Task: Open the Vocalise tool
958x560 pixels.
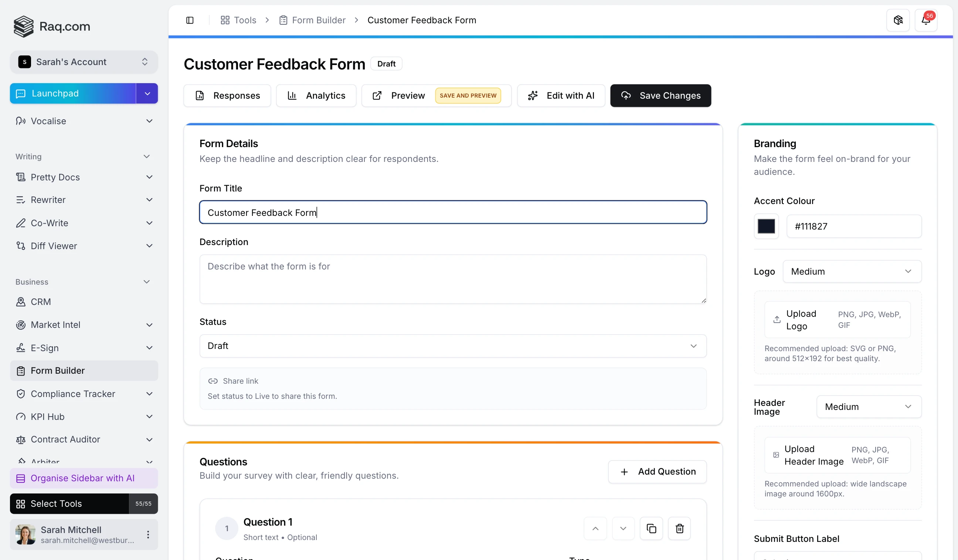Action: [x=48, y=121]
